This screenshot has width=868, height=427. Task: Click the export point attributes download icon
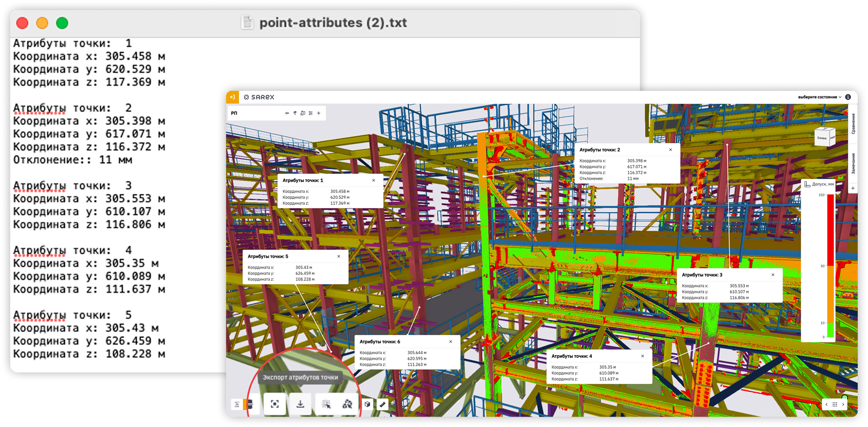pyautogui.click(x=301, y=404)
